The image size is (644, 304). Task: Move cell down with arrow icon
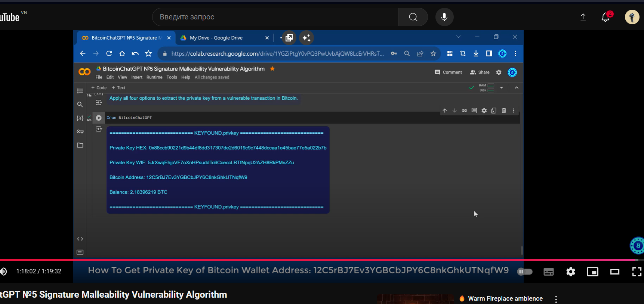[455, 111]
